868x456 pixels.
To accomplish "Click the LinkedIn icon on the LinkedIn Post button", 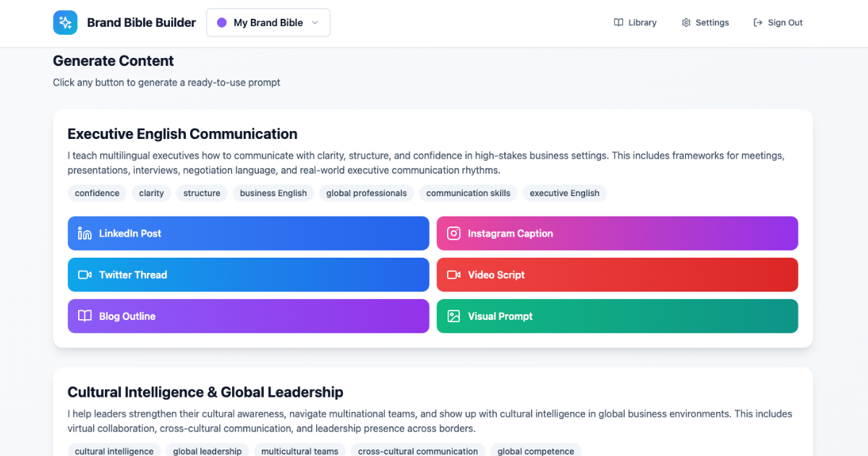I will (x=84, y=233).
